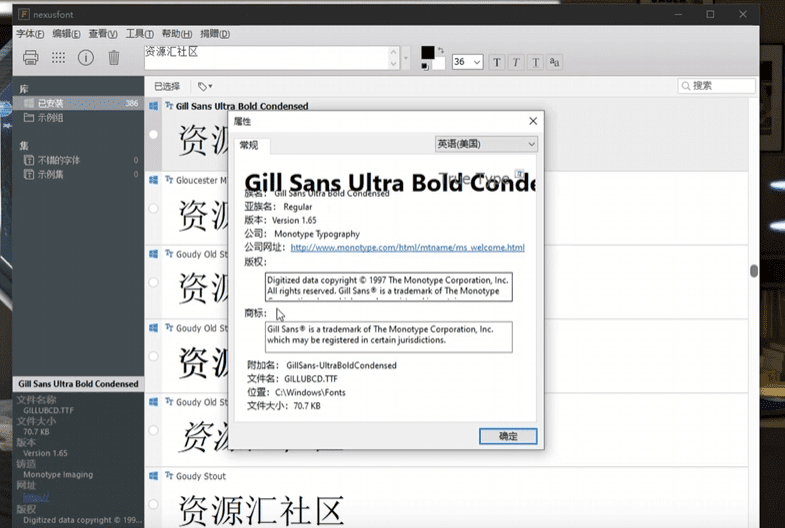This screenshot has height=528, width=785.
Task: Select the radio circle beside Goudy Stout preview
Action: (153, 504)
